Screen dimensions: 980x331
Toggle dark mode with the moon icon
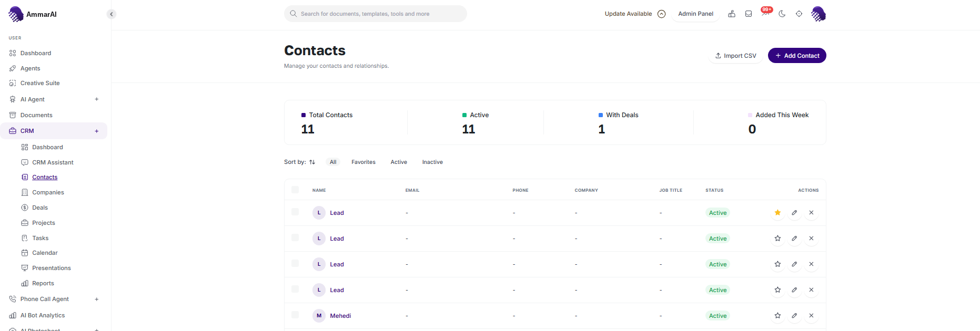(x=782, y=14)
